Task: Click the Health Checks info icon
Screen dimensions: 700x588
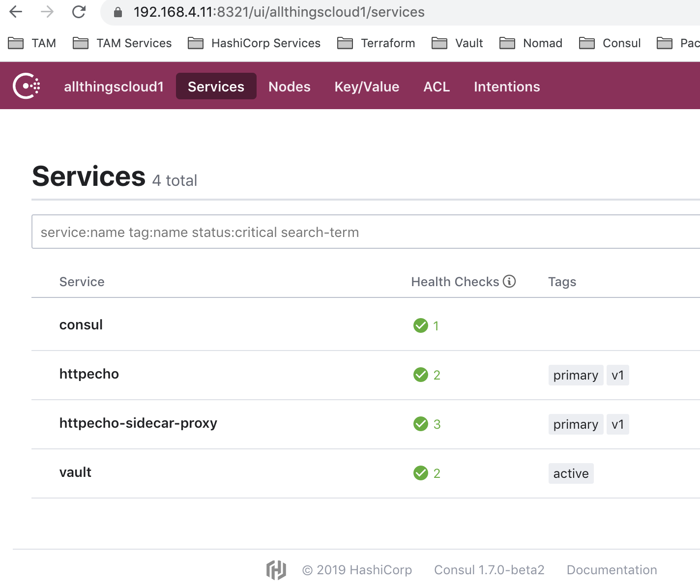Action: pos(509,281)
